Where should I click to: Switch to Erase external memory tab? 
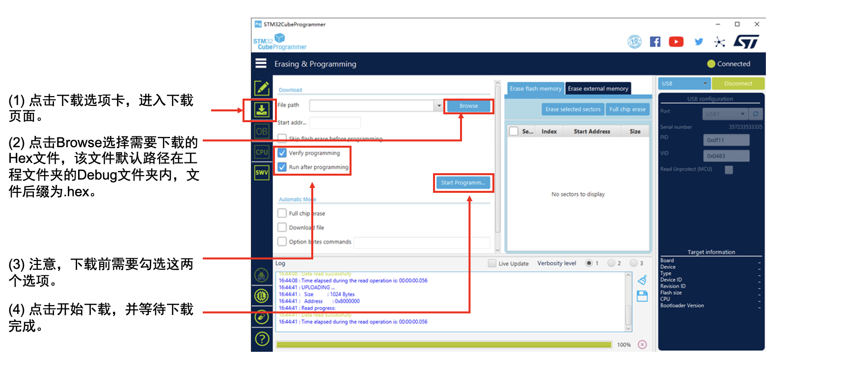[x=598, y=89]
